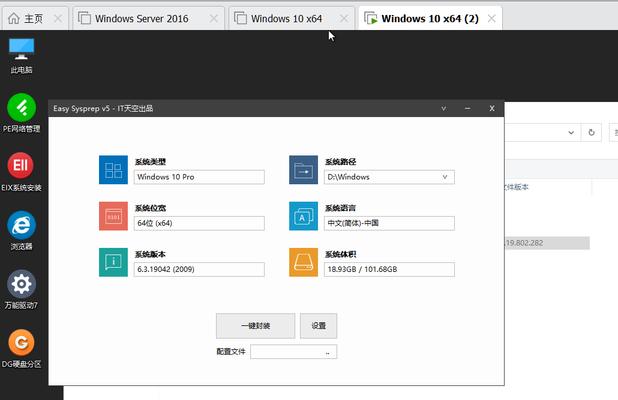
Task: Click the 系统类型 Windows 10 Pro field
Action: pos(199,177)
